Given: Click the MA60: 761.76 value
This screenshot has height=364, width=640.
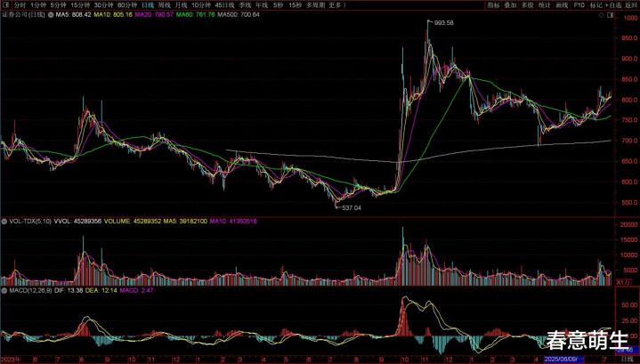Looking at the screenshot, I should pyautogui.click(x=196, y=15).
